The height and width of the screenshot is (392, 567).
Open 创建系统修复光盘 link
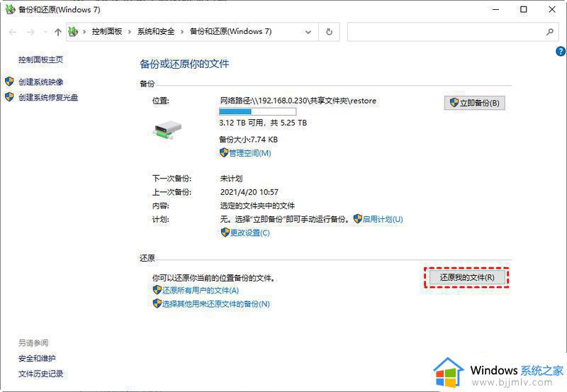(48, 97)
